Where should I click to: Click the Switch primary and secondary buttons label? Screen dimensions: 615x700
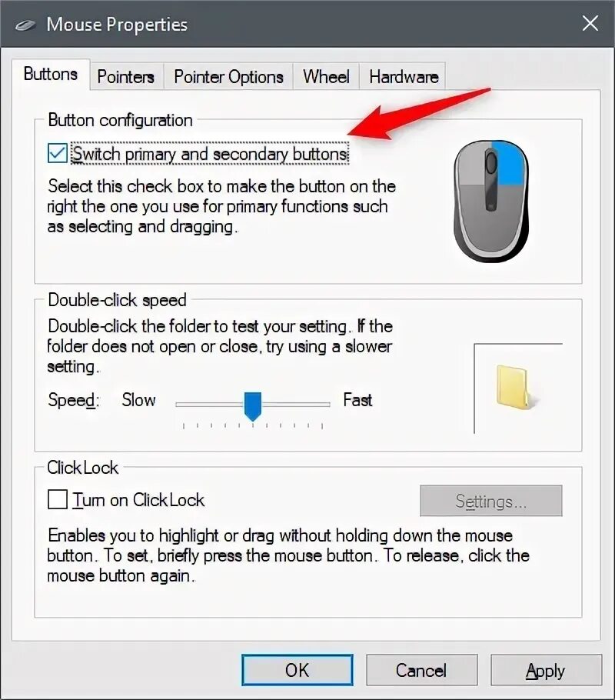(210, 154)
